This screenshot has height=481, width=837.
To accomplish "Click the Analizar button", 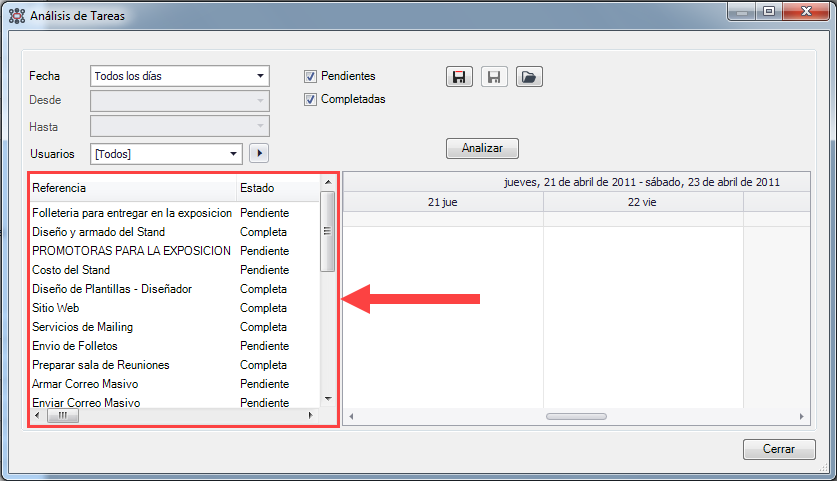I will (482, 148).
